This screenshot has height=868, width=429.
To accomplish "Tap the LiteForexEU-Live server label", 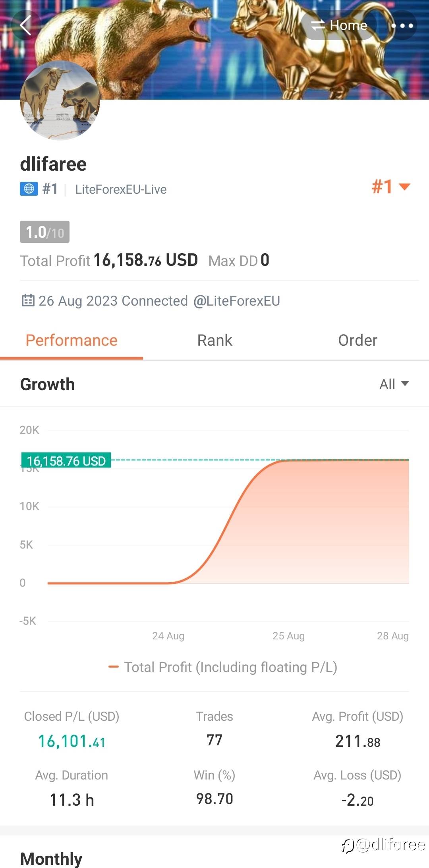I will (121, 189).
